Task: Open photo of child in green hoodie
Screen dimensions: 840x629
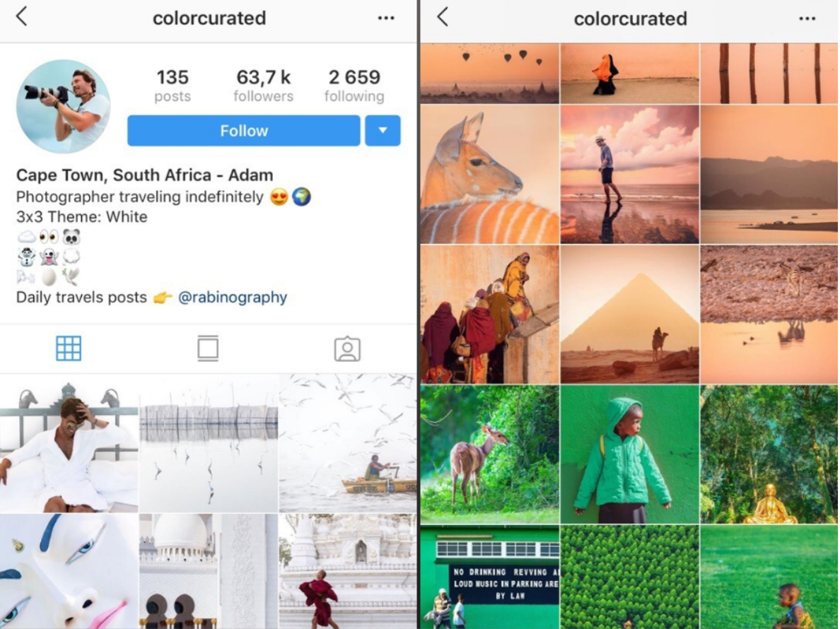Action: click(x=629, y=454)
